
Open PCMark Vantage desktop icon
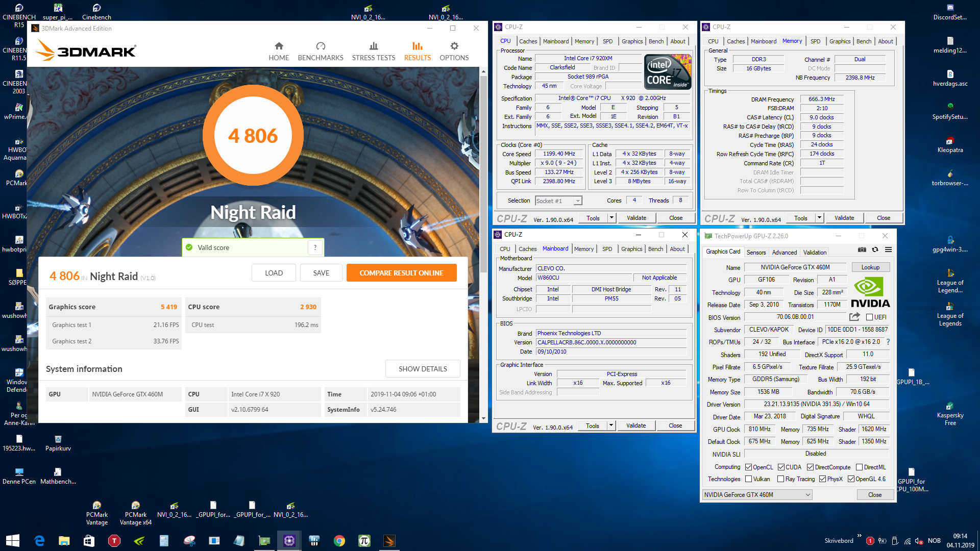pyautogui.click(x=97, y=513)
